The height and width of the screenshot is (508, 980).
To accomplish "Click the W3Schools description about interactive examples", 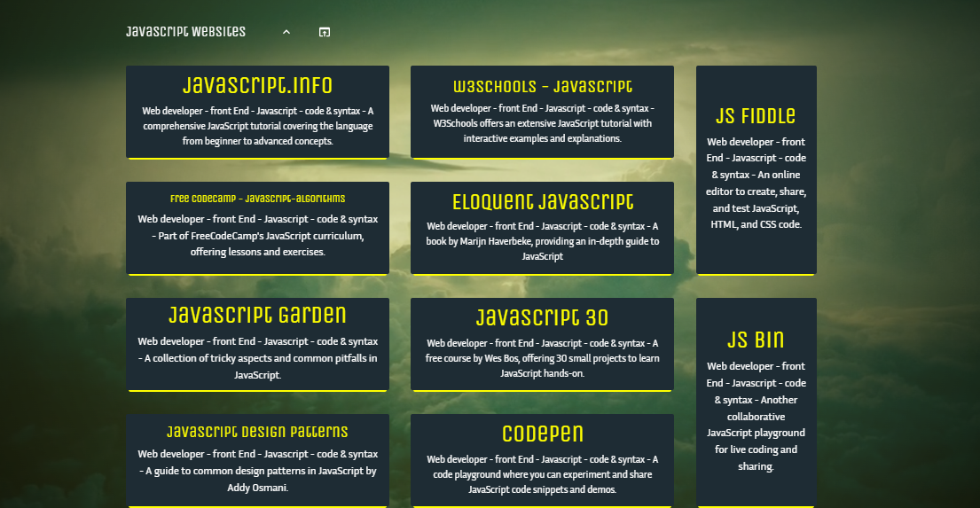I will pyautogui.click(x=543, y=124).
